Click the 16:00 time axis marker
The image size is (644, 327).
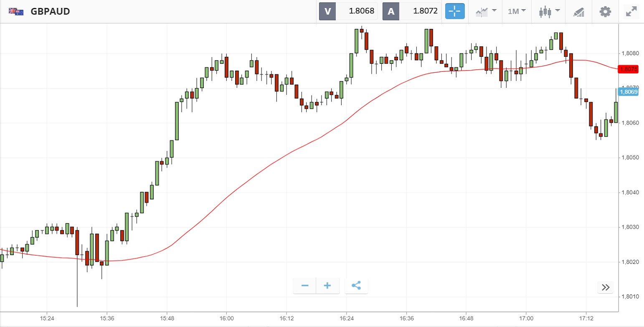[226, 319]
